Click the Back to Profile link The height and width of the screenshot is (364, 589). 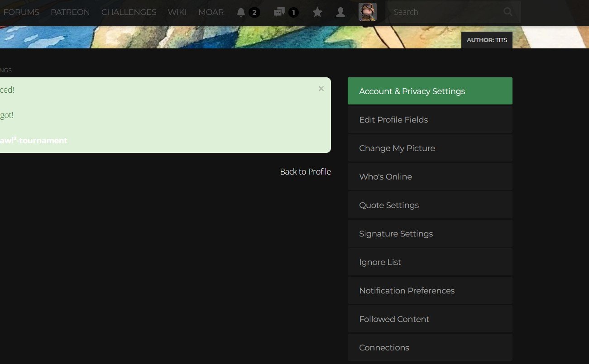(x=306, y=171)
